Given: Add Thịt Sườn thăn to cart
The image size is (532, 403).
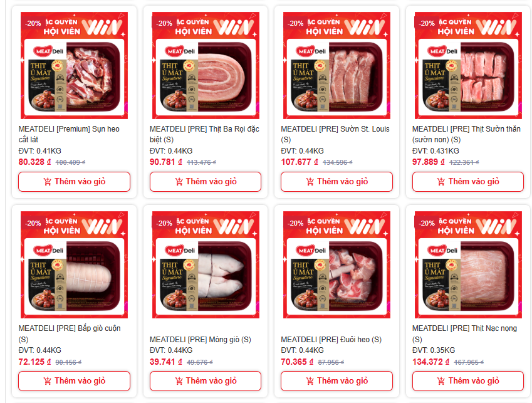Looking at the screenshot, I should [468, 182].
